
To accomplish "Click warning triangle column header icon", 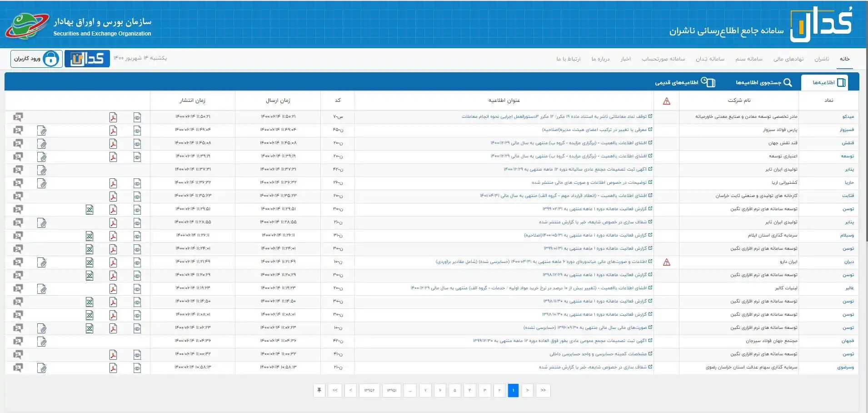I will [x=667, y=101].
